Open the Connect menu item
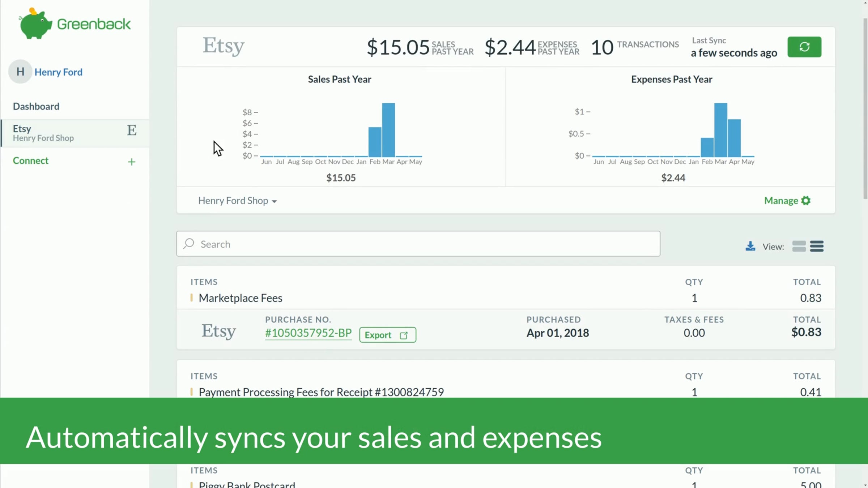This screenshot has height=488, width=868. [x=31, y=160]
